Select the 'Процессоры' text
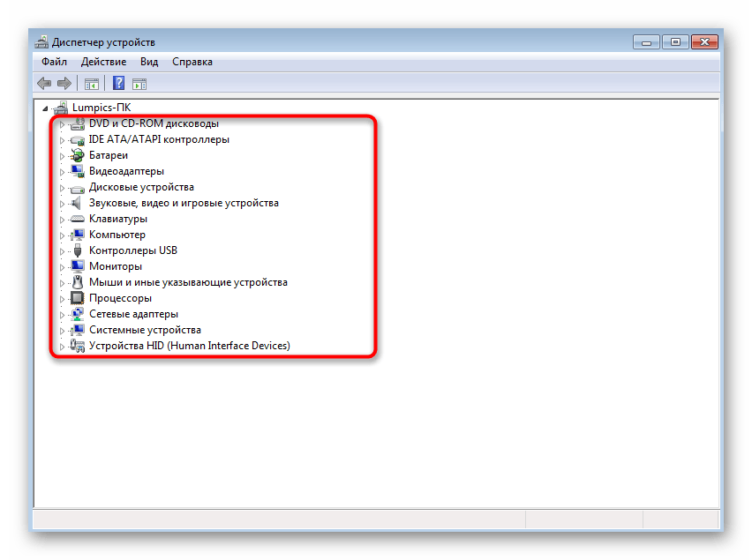The height and width of the screenshot is (560, 752). click(120, 298)
